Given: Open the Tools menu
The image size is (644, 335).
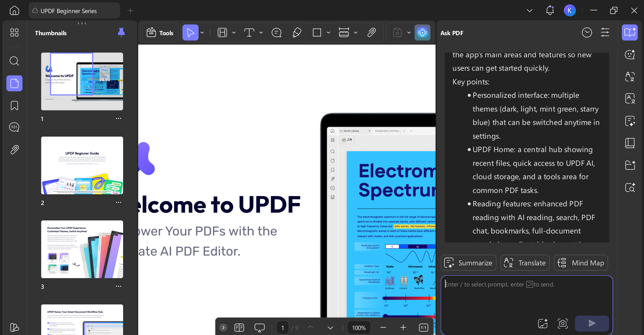Looking at the screenshot, I should 159,32.
